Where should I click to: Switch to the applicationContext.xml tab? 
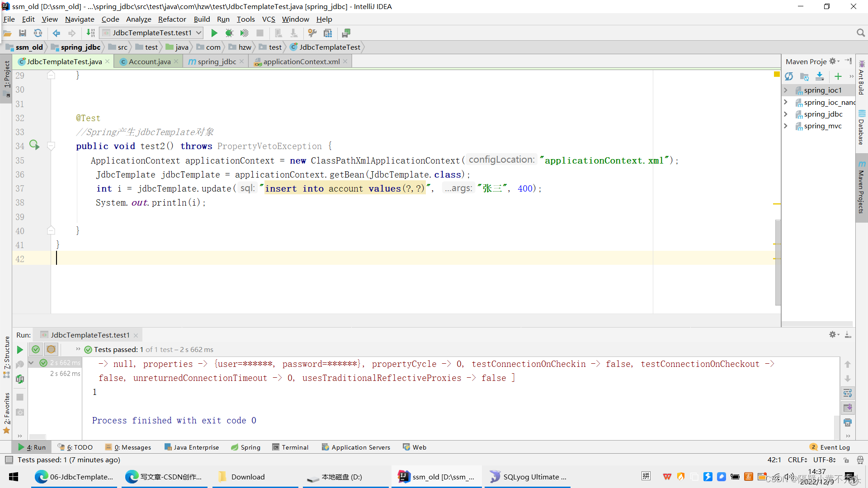click(x=298, y=61)
